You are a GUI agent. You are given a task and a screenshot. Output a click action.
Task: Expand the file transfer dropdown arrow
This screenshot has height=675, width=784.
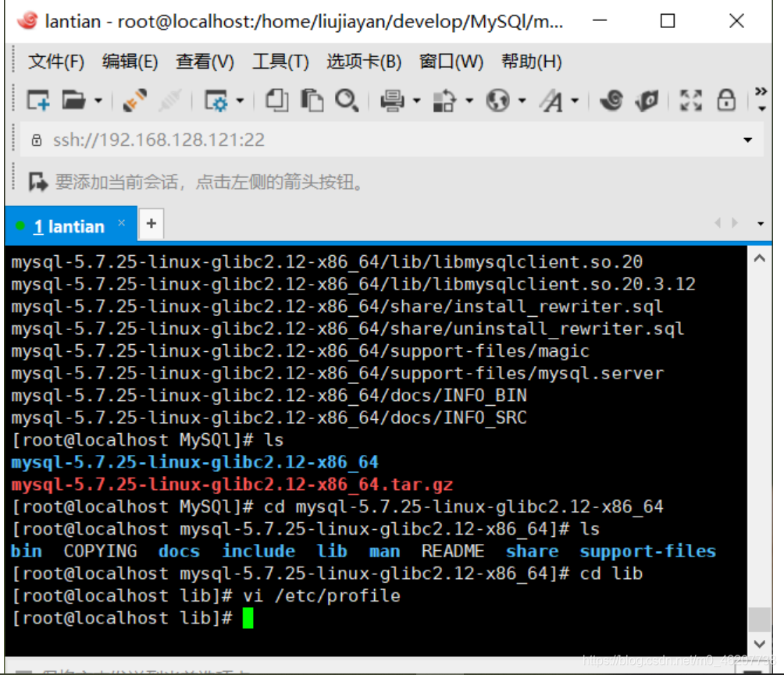[x=469, y=101]
